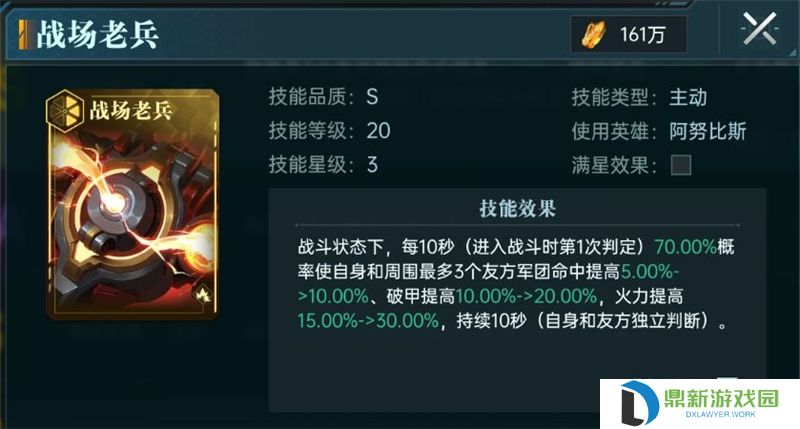This screenshot has height=429, width=800.
Task: Click the gold crystal currency icon
Action: [593, 35]
